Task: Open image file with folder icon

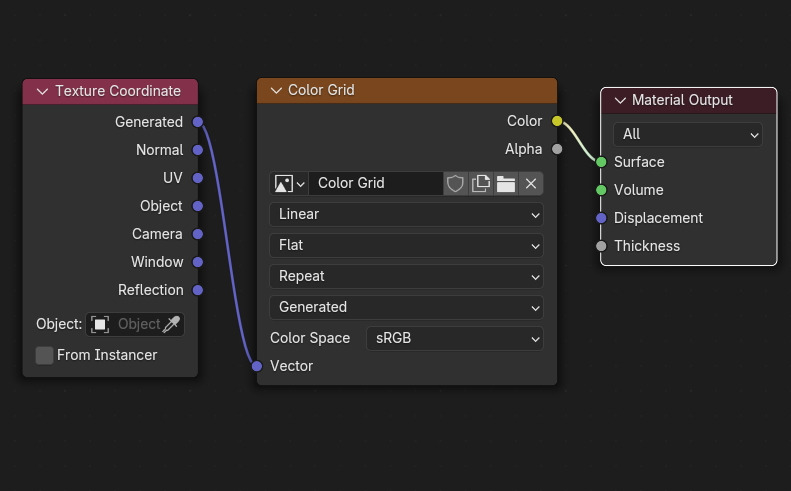Action: (x=505, y=183)
